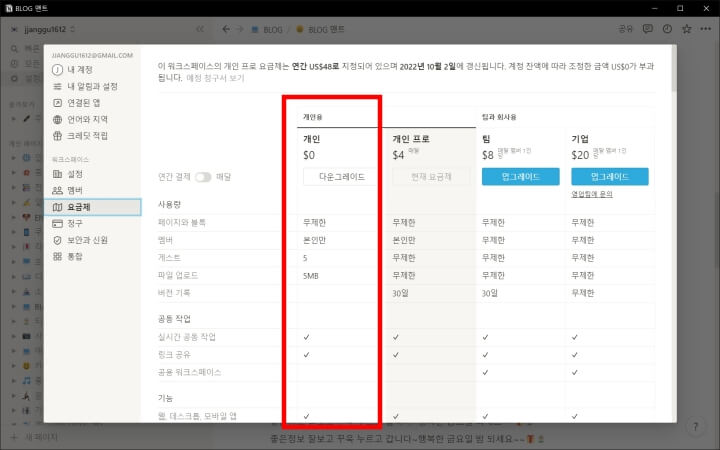
Task: Click the sliders icon beside 내 알림과 설정
Action: [57, 86]
